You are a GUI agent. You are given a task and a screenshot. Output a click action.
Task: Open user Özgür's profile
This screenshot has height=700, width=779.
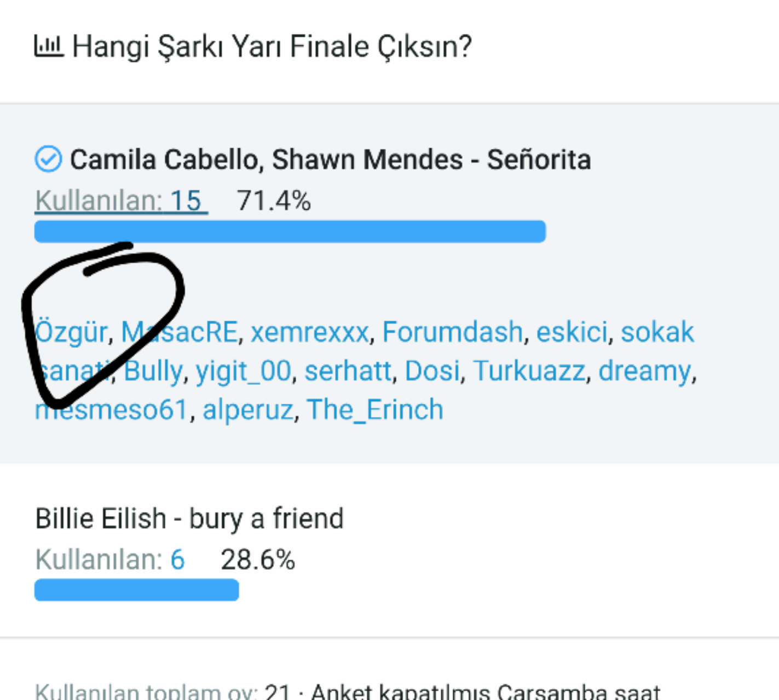(71, 332)
